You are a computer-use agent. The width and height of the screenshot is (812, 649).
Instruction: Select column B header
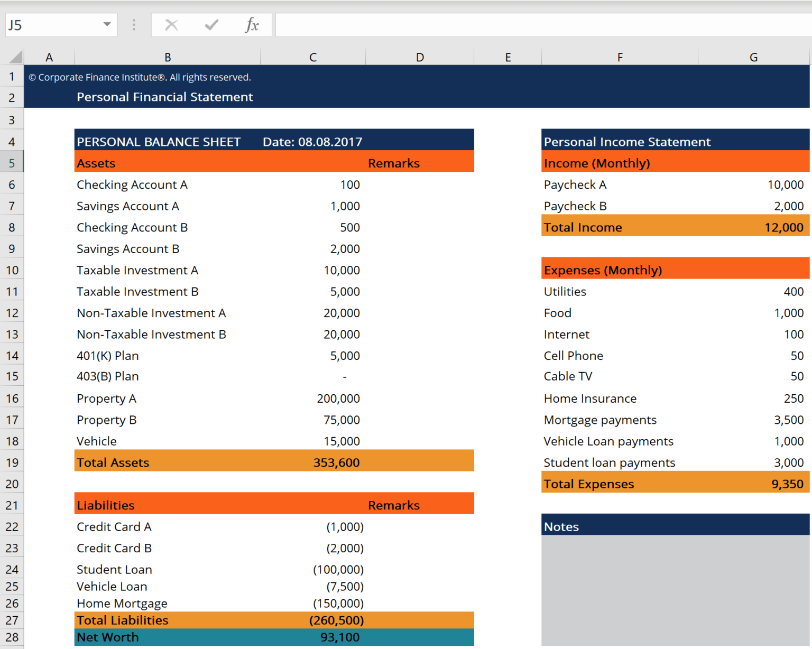click(167, 57)
